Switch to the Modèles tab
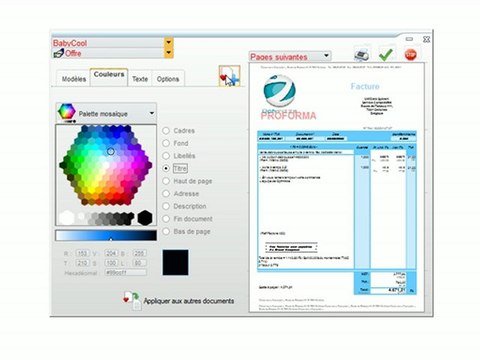 click(x=74, y=79)
